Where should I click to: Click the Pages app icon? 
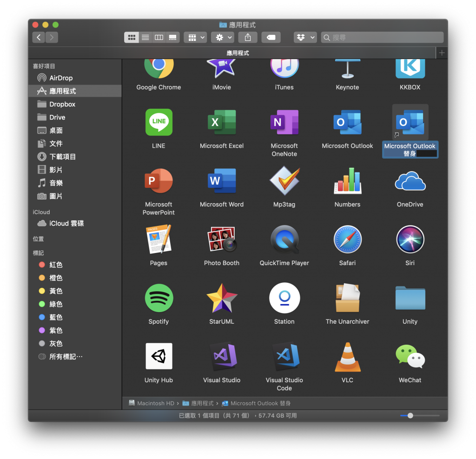[x=159, y=239]
